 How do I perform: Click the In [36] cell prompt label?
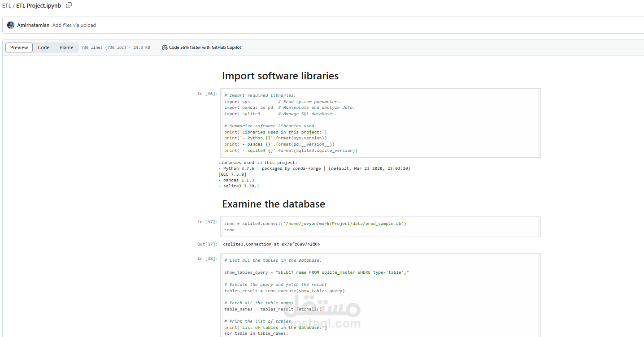207,93
